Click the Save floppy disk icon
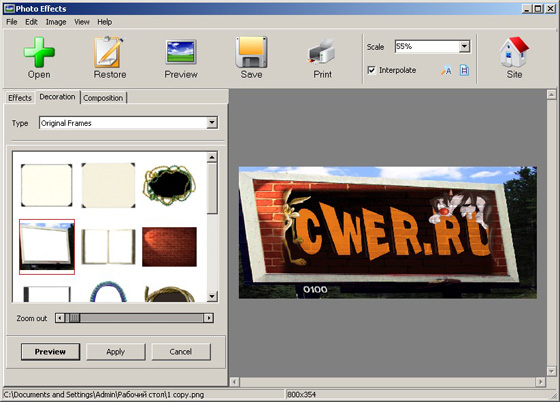560x402 pixels. pos(251,52)
